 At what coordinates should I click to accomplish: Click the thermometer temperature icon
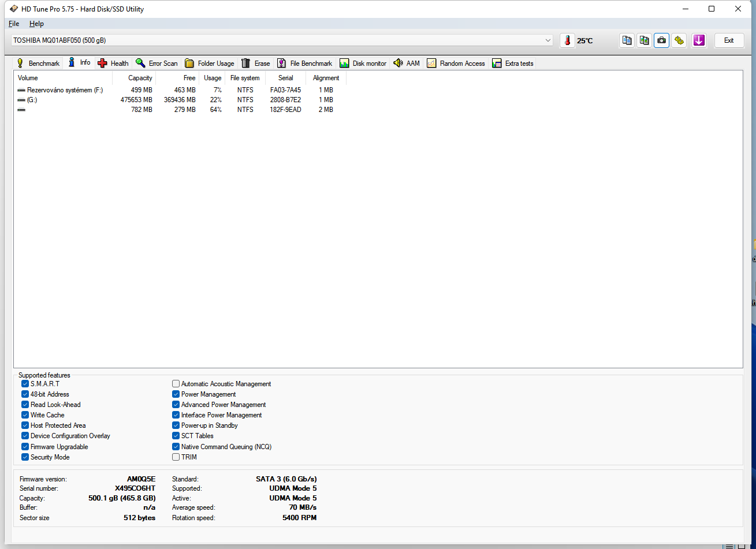[567, 40]
